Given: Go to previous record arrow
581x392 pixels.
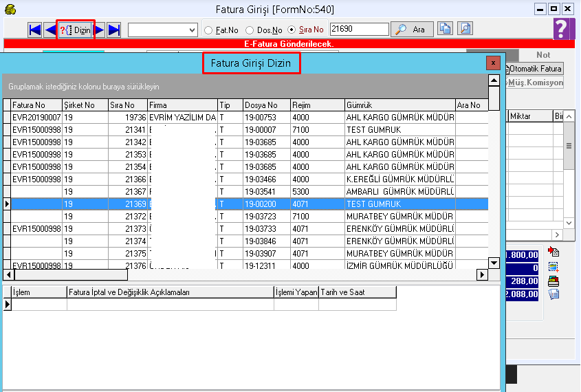Looking at the screenshot, I should [50, 30].
